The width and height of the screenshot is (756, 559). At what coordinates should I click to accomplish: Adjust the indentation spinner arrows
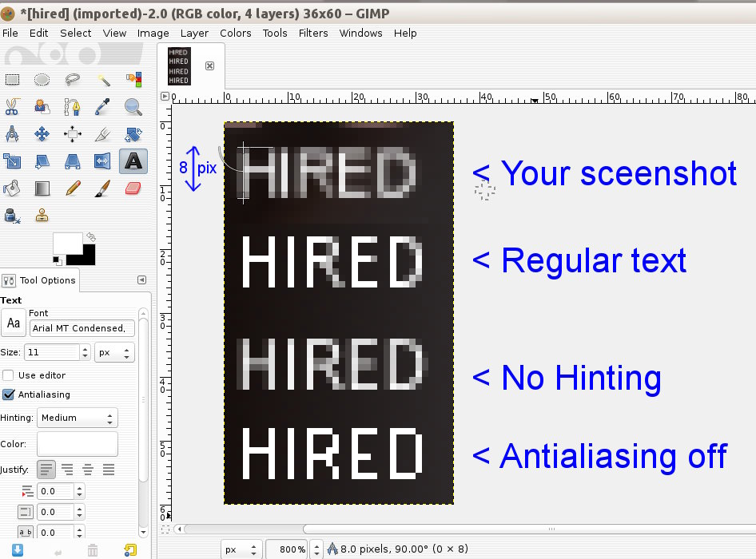click(80, 492)
